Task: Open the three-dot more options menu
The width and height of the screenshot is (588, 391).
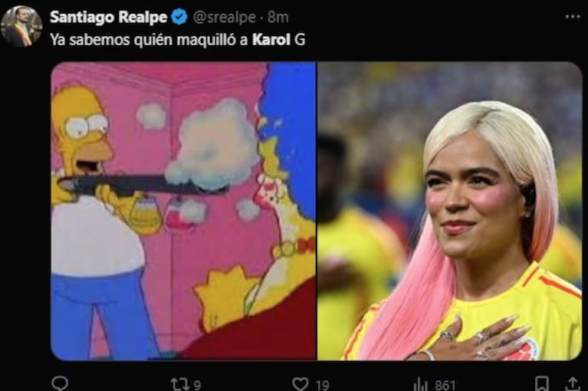Action: pos(573,16)
